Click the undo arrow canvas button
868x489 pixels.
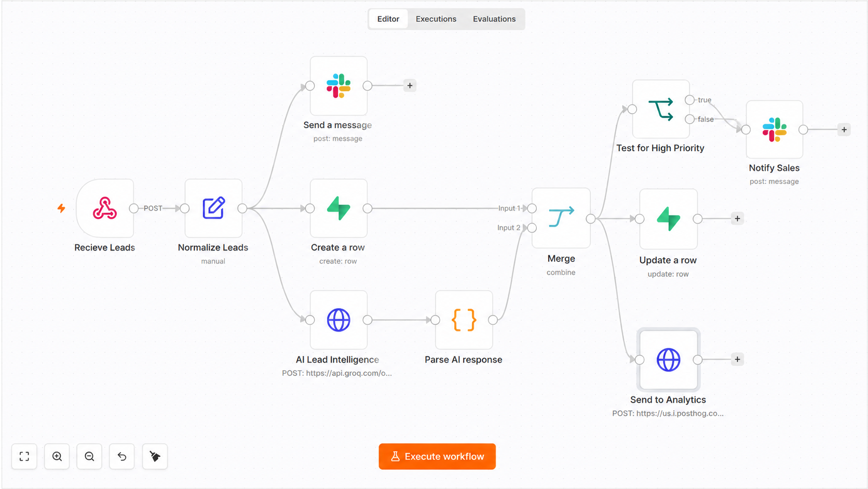click(122, 456)
